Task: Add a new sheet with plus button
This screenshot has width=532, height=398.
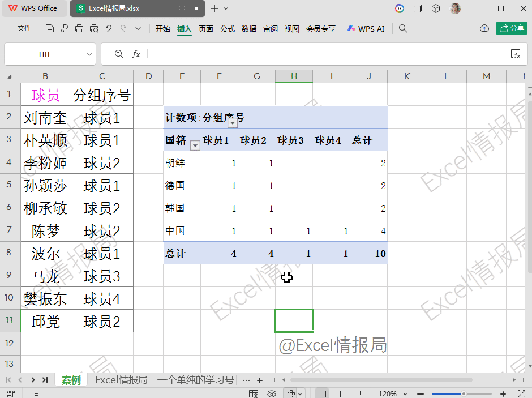Action: click(260, 380)
